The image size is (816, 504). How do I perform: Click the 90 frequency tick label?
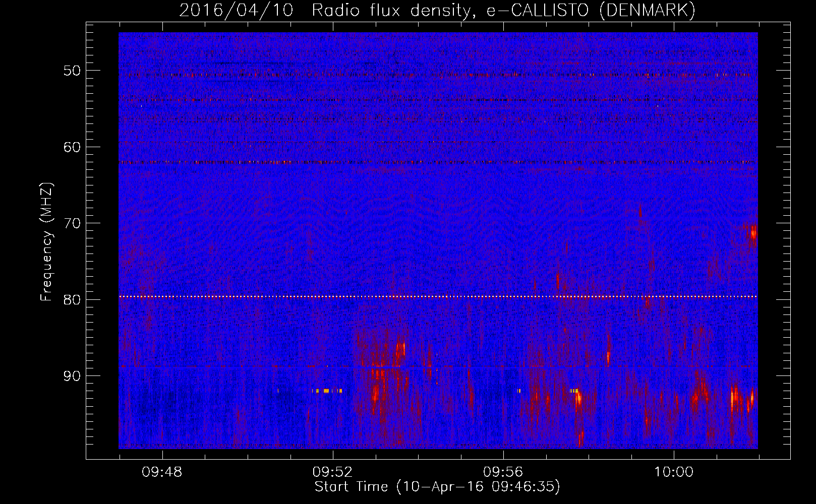[x=72, y=376]
